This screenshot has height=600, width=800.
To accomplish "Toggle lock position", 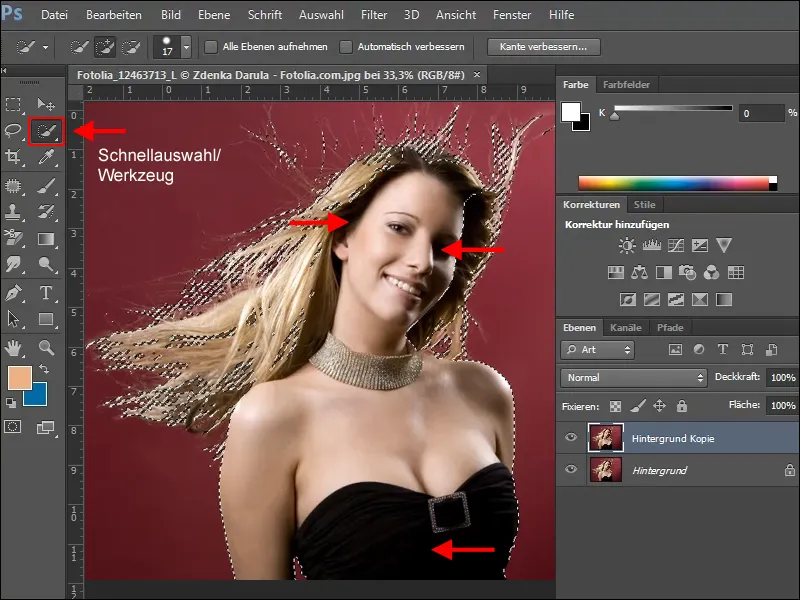I will pyautogui.click(x=660, y=406).
